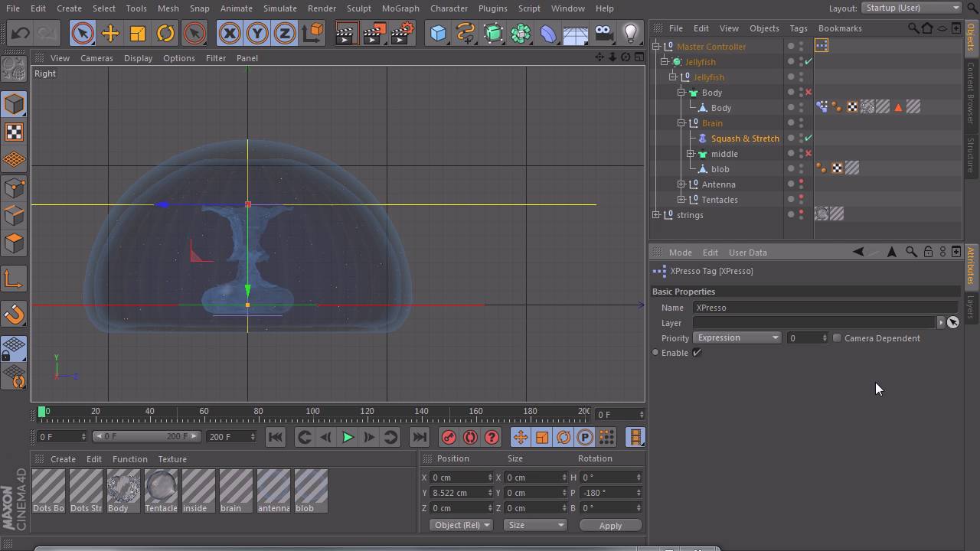Screen dimensions: 980x551
Task: Toggle Camera Dependent checkbox
Action: click(837, 337)
